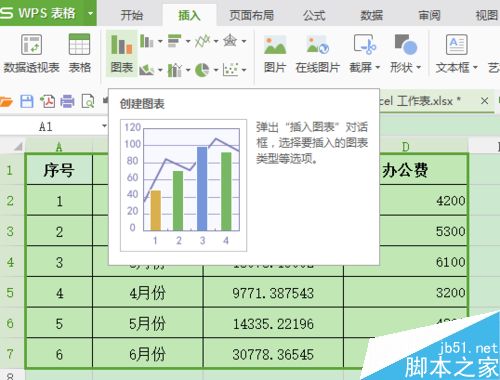Open the 视图 ribbon tab
The image size is (500, 380).
487,15
